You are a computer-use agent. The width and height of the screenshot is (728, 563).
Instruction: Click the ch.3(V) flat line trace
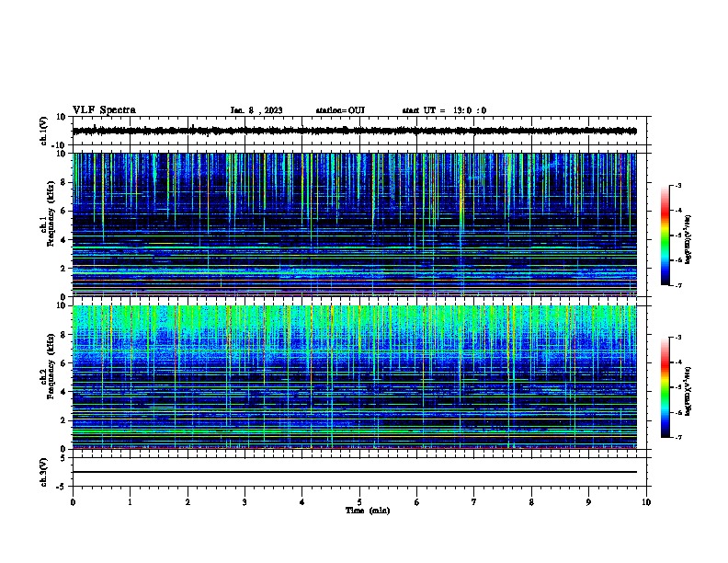(x=355, y=472)
